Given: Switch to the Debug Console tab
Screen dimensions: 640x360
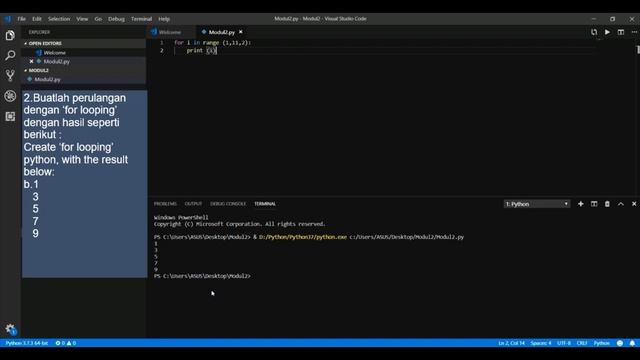Looking at the screenshot, I should [228, 204].
